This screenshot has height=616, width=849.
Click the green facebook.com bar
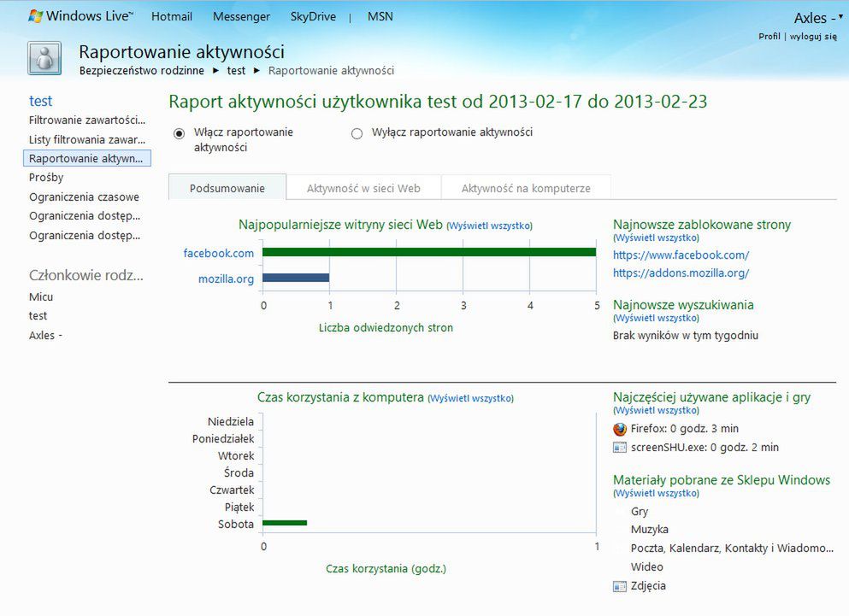(x=429, y=252)
